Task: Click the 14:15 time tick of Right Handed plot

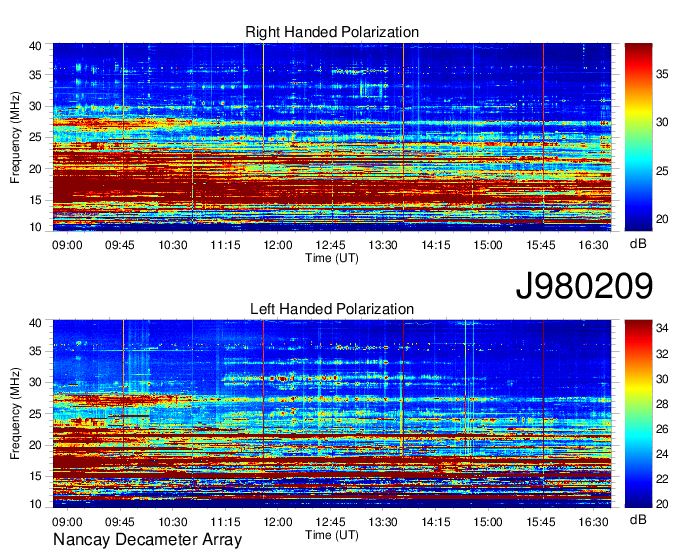Action: [x=436, y=245]
